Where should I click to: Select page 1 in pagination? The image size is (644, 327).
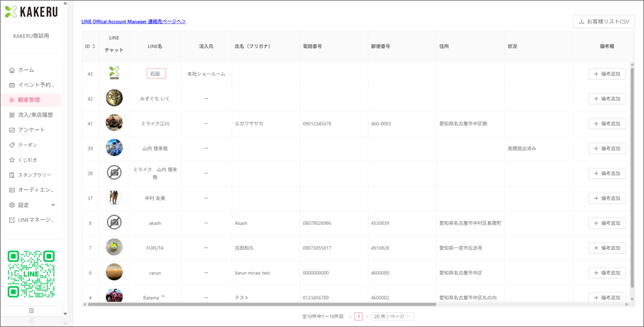(x=359, y=317)
